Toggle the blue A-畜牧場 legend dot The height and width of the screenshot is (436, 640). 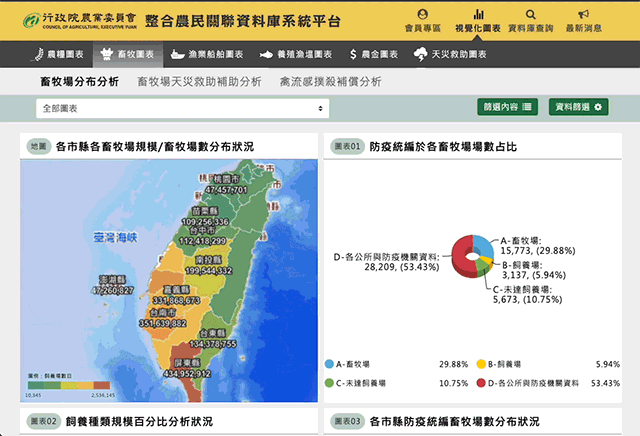point(329,364)
